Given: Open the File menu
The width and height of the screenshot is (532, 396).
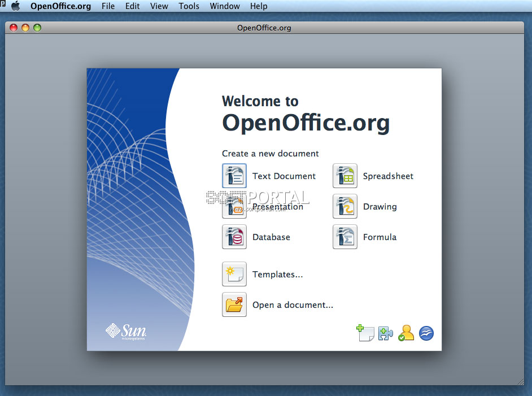Looking at the screenshot, I should coord(108,6).
